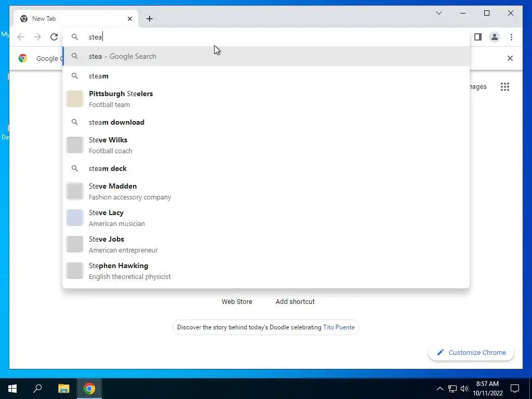Choose Pittsburgh Steelers suggestion

click(267, 99)
